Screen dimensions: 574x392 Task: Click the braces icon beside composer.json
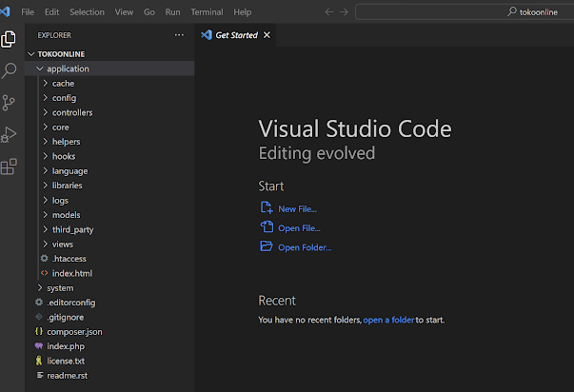[x=39, y=331]
